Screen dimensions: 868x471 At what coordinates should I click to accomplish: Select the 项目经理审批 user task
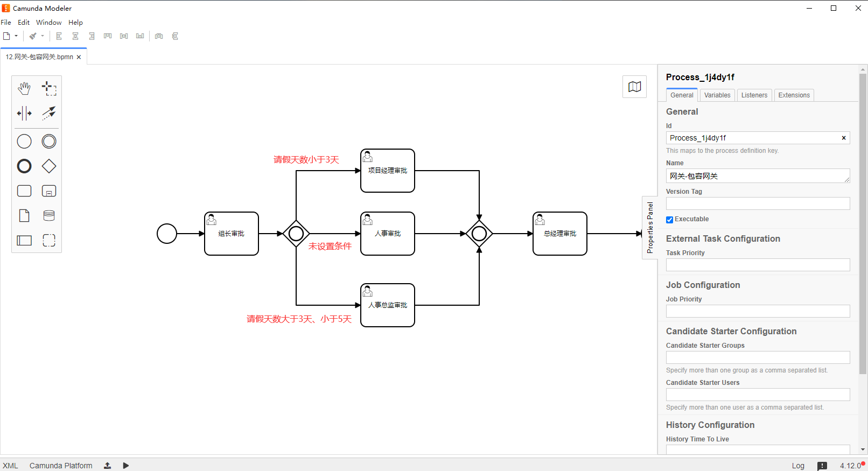388,171
